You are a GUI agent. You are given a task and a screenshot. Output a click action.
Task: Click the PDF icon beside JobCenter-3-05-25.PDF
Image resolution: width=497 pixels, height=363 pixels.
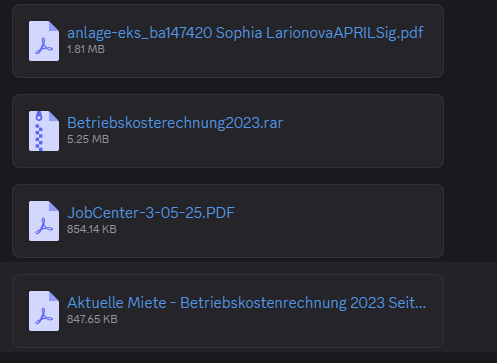pyautogui.click(x=44, y=221)
